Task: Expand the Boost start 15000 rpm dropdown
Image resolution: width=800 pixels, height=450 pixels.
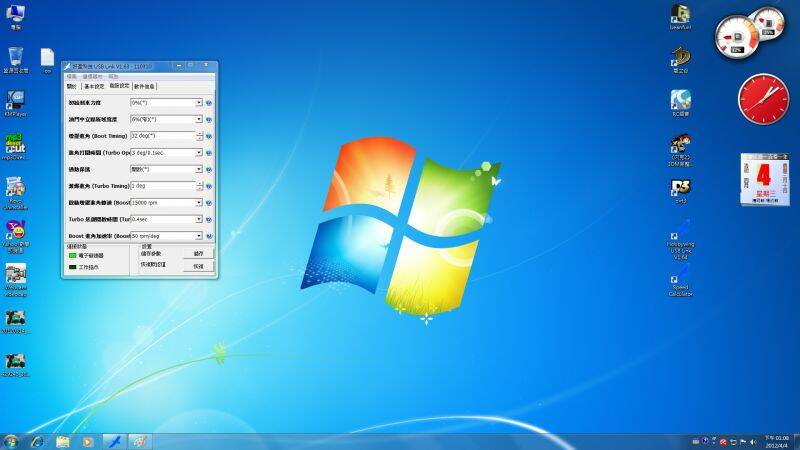Action: click(x=198, y=203)
